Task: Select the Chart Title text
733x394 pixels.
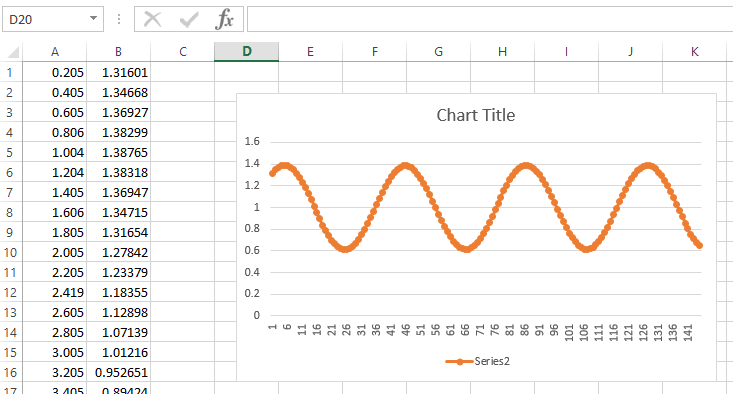Action: 476,115
